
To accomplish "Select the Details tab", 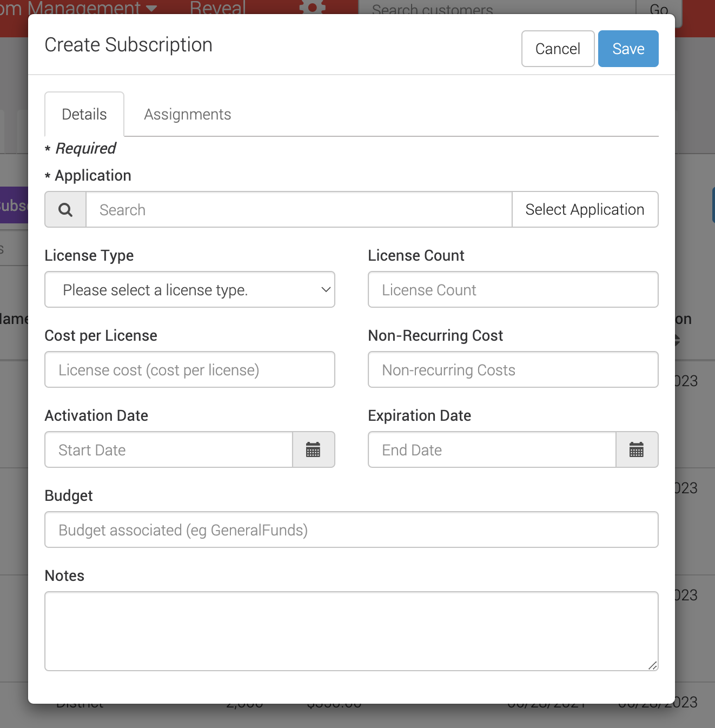I will pyautogui.click(x=84, y=114).
